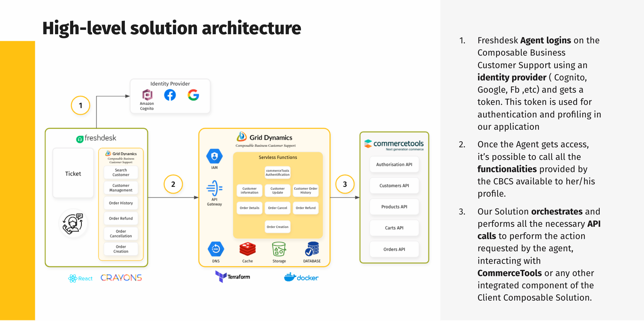Screen dimensions: 644x321
Task: Click the CRAYONS logo
Action: [x=121, y=278]
